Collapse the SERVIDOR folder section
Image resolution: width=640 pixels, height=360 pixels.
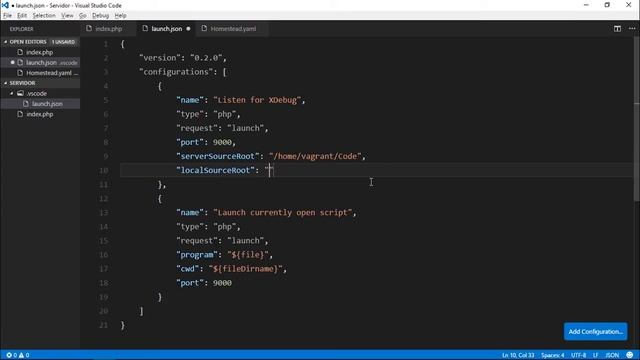click(6, 83)
